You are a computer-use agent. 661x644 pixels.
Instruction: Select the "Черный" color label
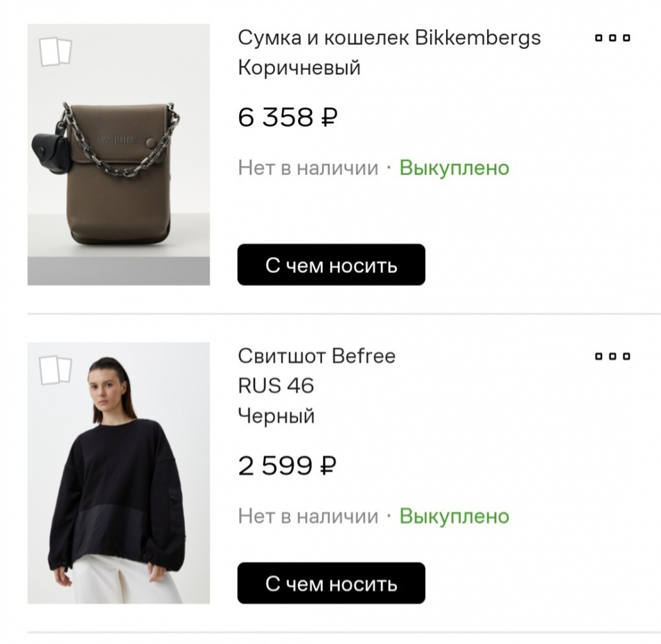(276, 416)
